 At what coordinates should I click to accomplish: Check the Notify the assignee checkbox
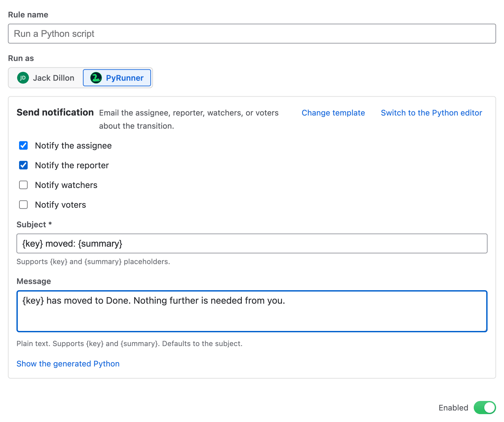tap(23, 146)
